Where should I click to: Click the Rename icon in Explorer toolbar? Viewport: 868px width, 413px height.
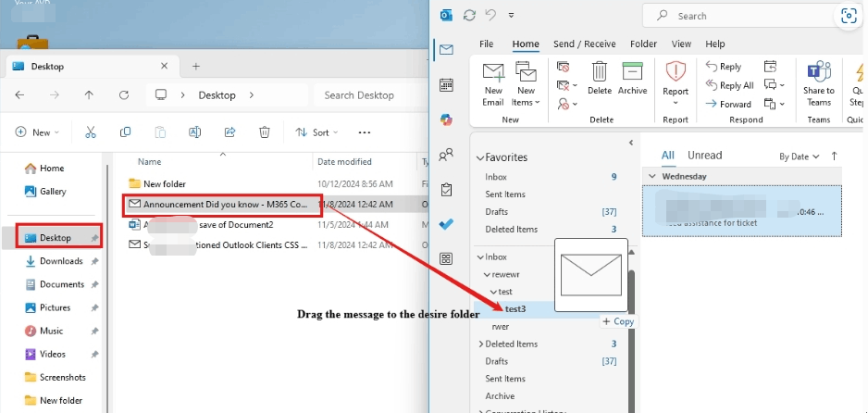coord(195,132)
